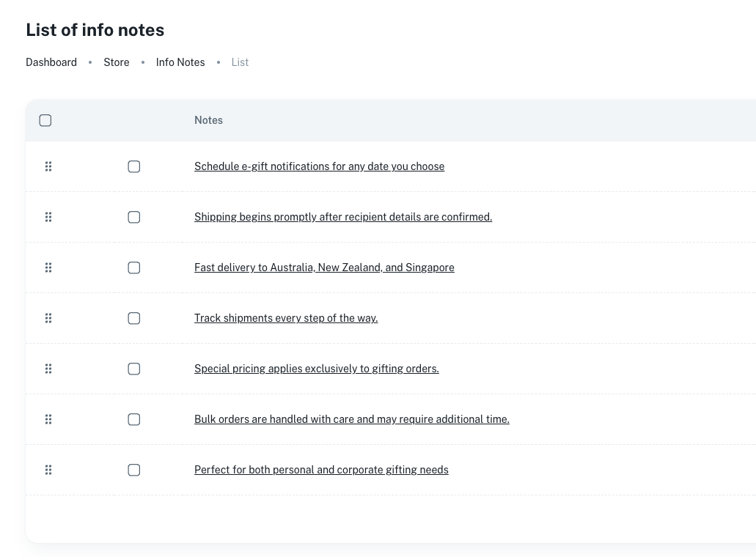
Task: Click the Notes column header
Action: (208, 120)
